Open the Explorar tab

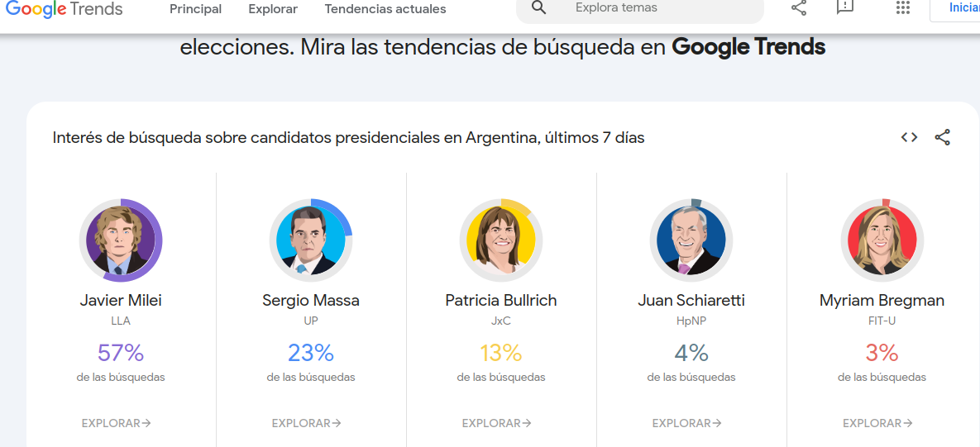(273, 9)
